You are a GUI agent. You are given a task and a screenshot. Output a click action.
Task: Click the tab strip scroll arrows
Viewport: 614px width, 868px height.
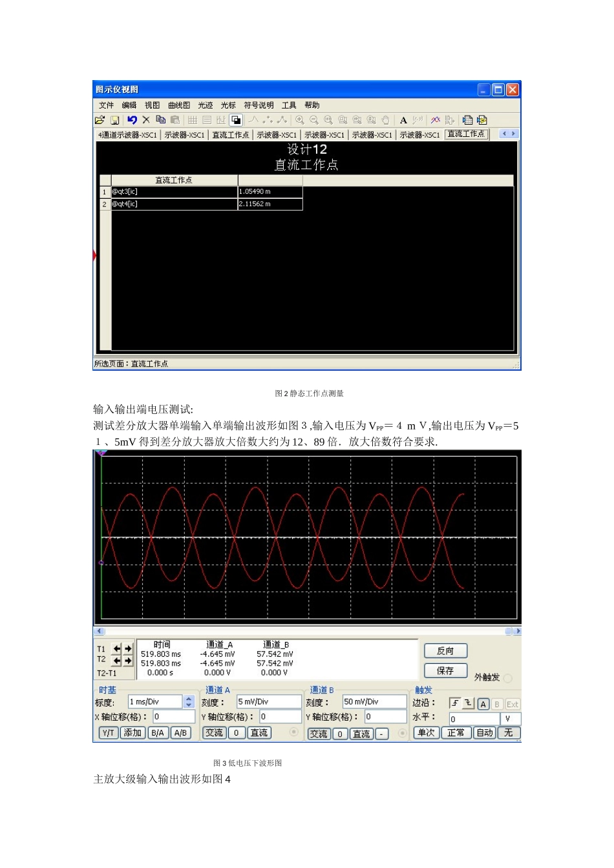[x=509, y=134]
